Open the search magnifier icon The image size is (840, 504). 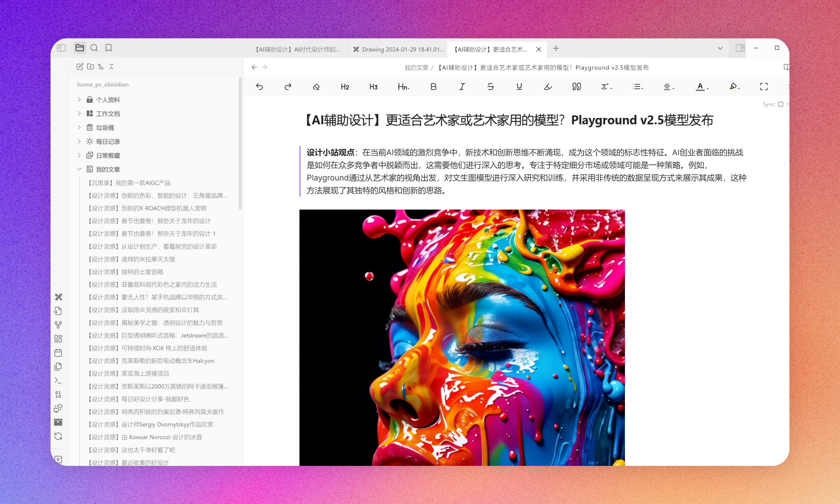pos(94,48)
